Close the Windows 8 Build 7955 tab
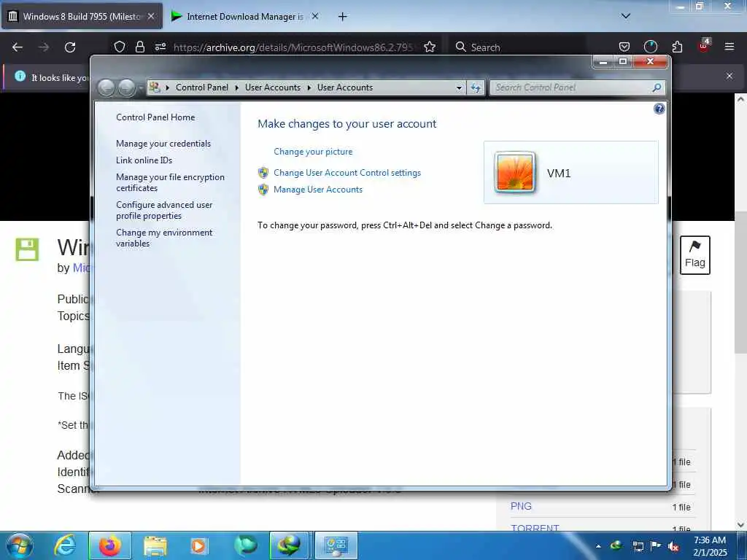 tap(151, 16)
